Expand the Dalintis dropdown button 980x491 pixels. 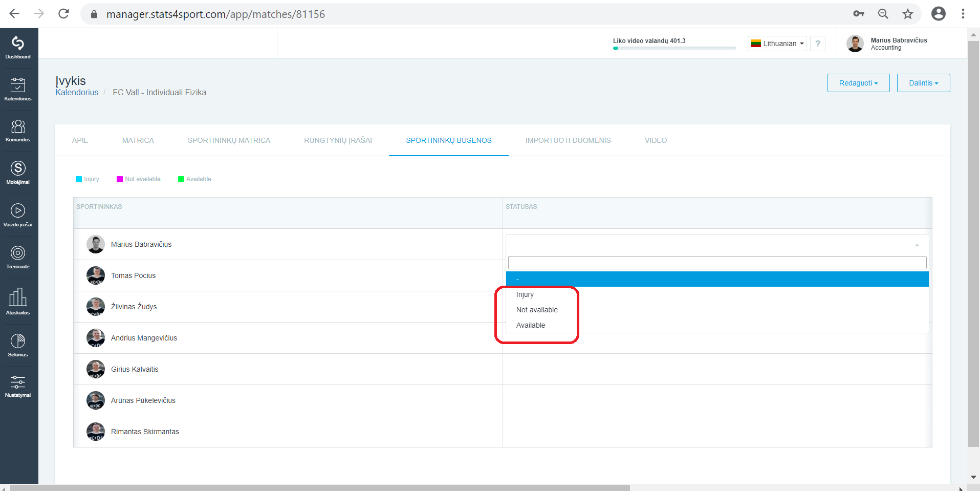point(924,83)
